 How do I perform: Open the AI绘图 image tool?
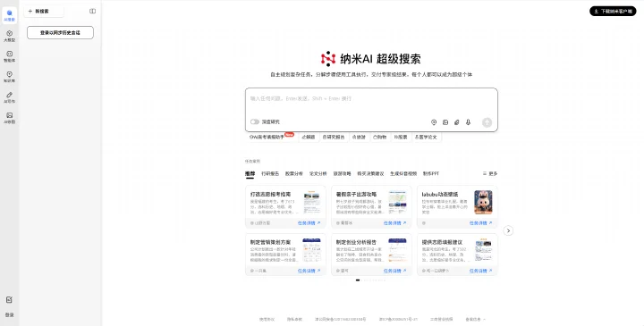pyautogui.click(x=10, y=118)
